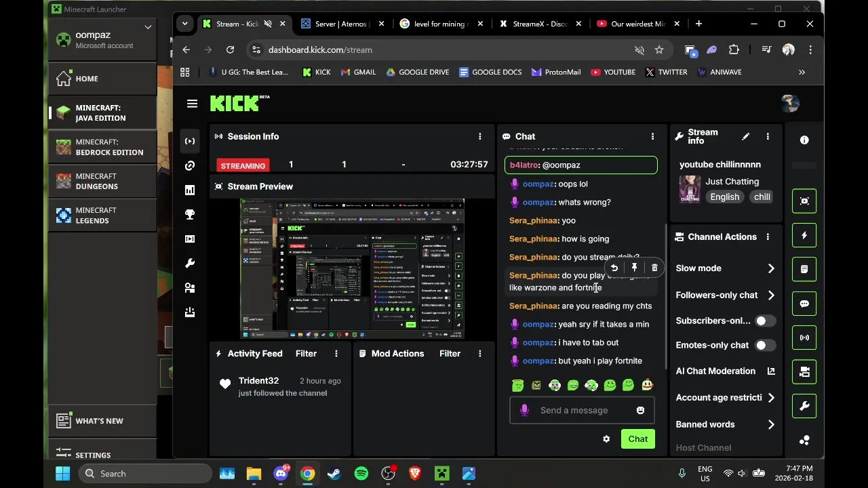
Task: Undo action on hovered chat message
Action: pyautogui.click(x=614, y=268)
